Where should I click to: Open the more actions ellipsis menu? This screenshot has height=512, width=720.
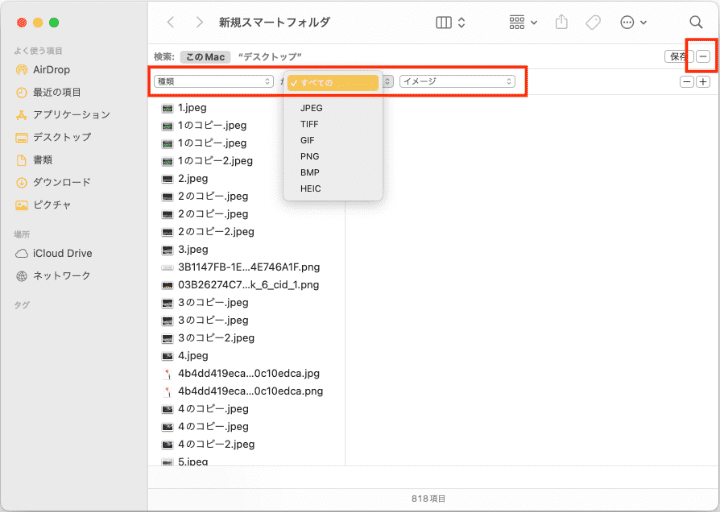[633, 22]
